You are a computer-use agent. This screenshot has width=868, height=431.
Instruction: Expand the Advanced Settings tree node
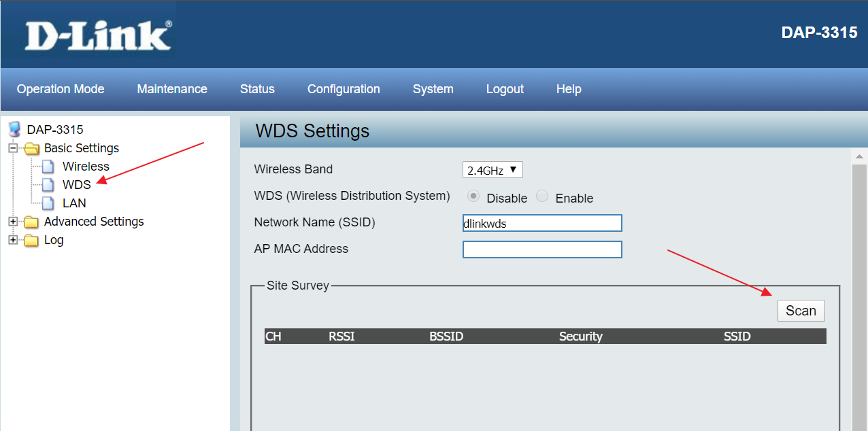point(12,222)
